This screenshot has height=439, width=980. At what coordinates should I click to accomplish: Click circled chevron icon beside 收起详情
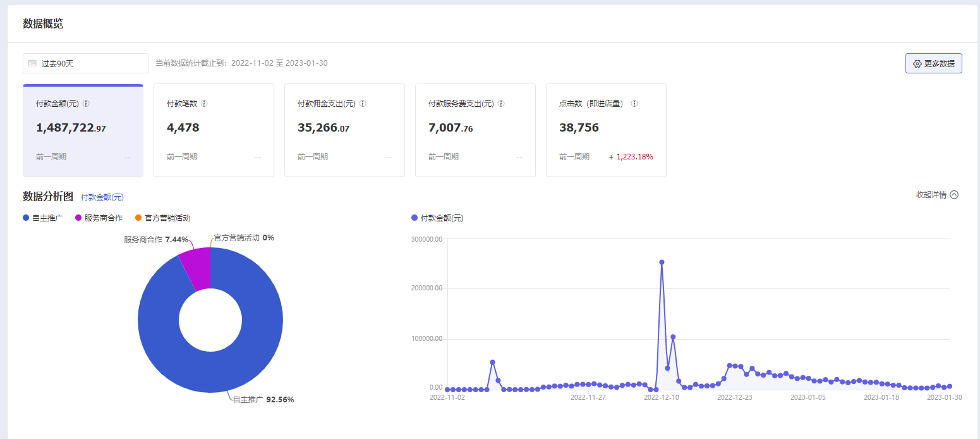click(x=954, y=195)
